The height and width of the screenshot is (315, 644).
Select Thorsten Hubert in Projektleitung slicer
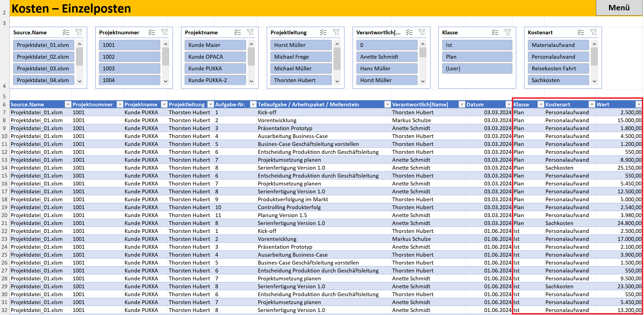point(301,80)
